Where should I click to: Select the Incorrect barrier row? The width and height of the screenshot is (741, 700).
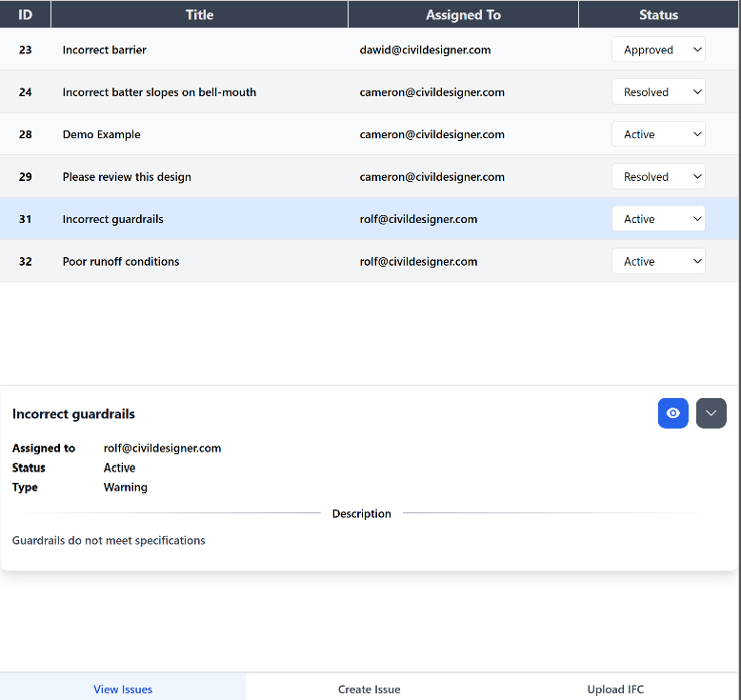point(105,50)
